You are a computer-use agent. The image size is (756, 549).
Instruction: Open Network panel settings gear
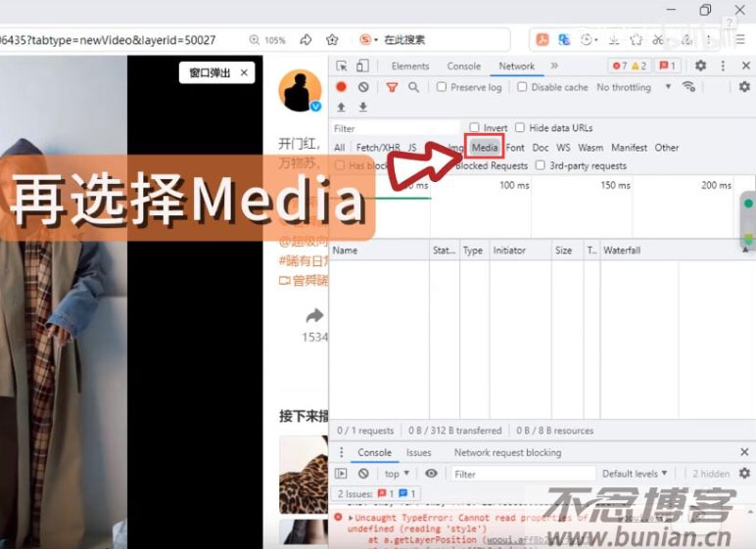(x=744, y=87)
